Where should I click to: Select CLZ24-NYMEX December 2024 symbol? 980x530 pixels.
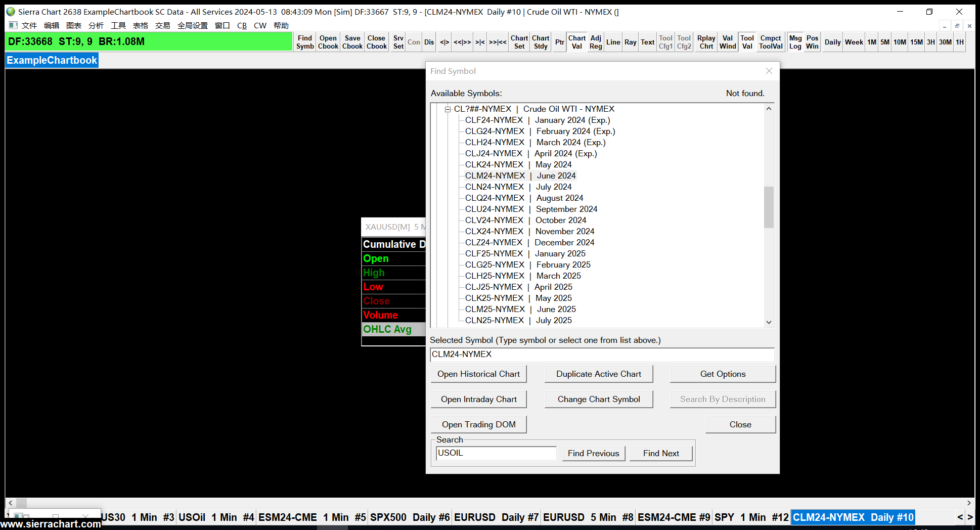click(529, 243)
